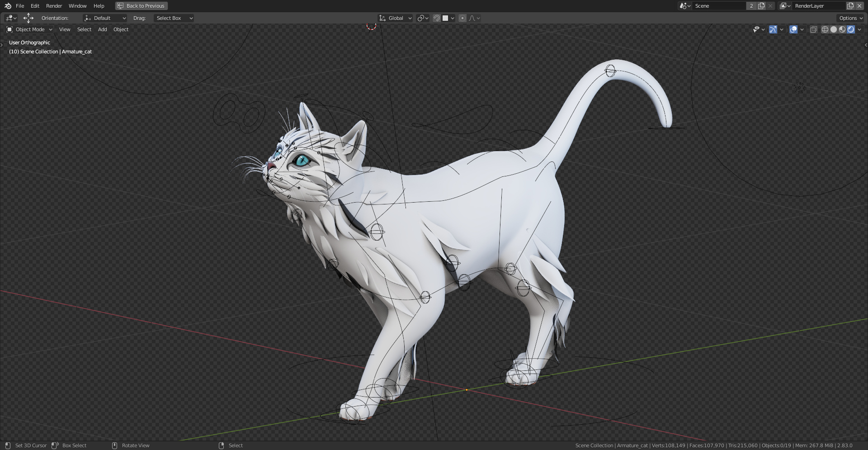Click the User Orthographic label
This screenshot has width=868, height=450.
[x=29, y=43]
